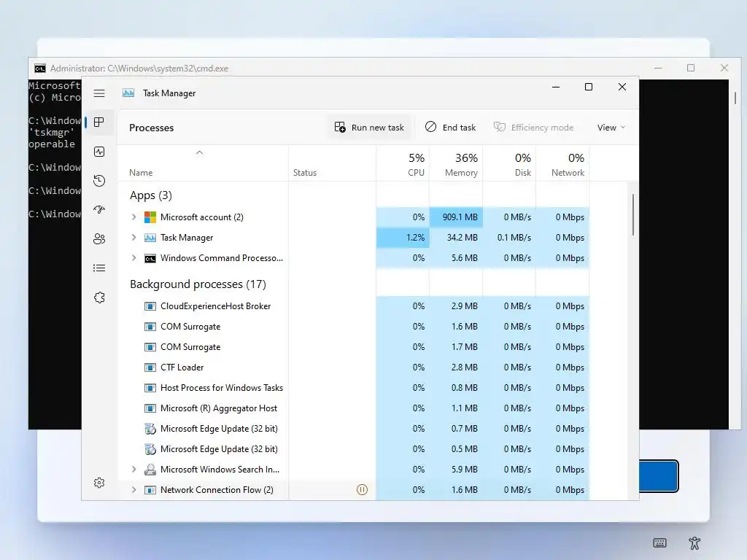Open the Services puzzle sidebar icon
The width and height of the screenshot is (747, 560).
pyautogui.click(x=99, y=297)
